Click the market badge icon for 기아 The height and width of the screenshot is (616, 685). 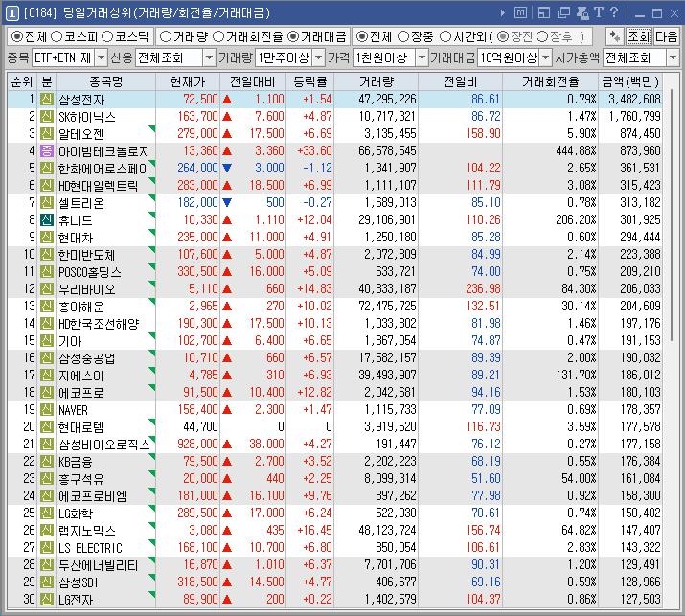point(47,340)
